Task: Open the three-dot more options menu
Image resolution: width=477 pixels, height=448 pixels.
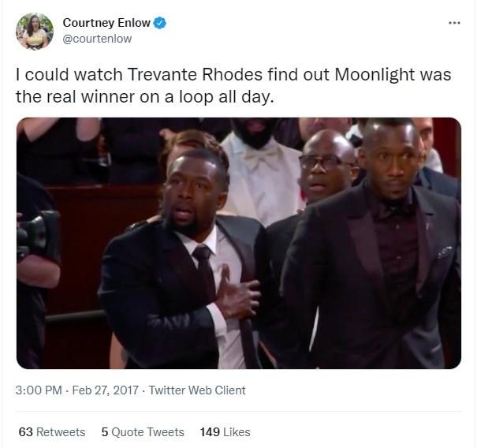Action: [454, 23]
